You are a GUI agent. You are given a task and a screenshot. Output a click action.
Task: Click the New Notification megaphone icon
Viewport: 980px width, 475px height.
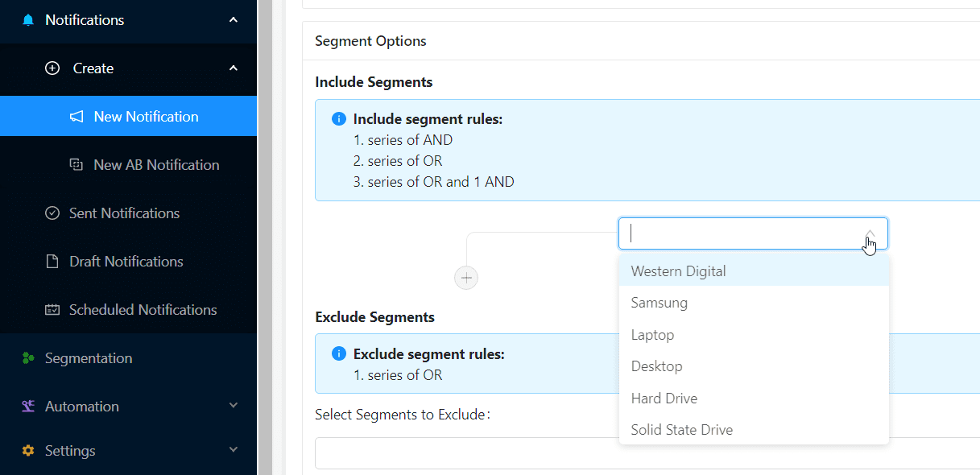tap(76, 117)
